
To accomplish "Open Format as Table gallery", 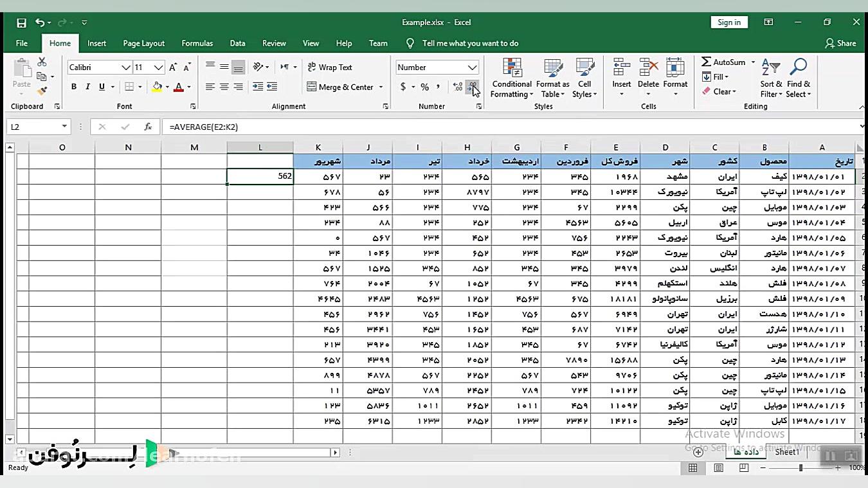I will [553, 78].
